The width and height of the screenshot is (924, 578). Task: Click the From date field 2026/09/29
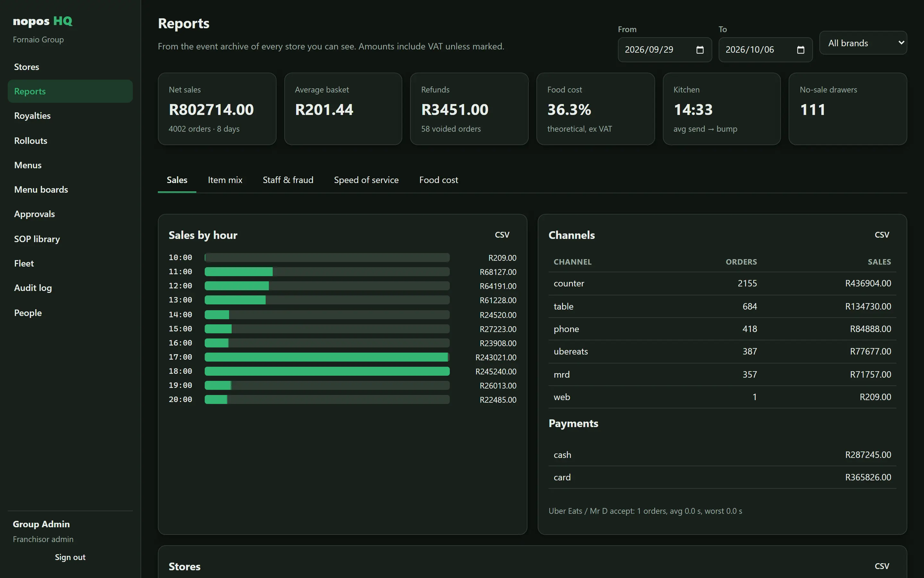click(x=665, y=50)
